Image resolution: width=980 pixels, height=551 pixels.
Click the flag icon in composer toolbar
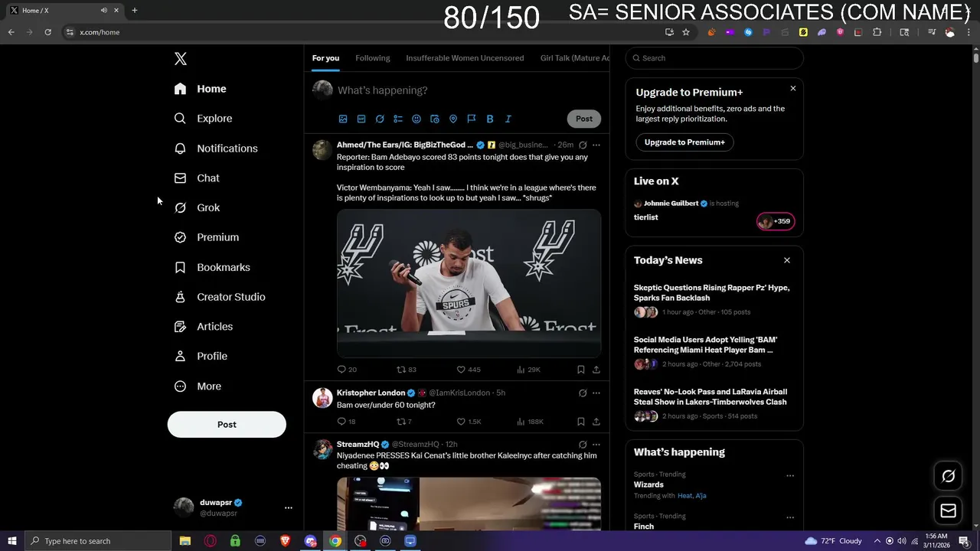coord(472,119)
